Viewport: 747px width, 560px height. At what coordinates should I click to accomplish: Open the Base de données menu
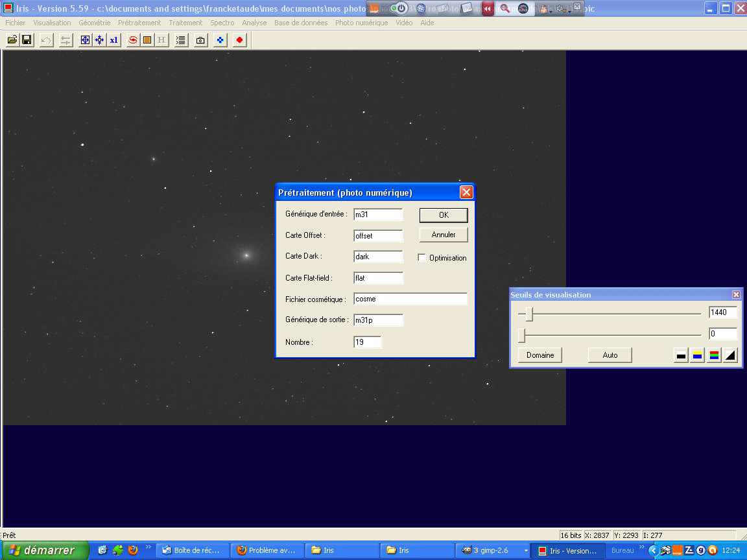pos(301,23)
